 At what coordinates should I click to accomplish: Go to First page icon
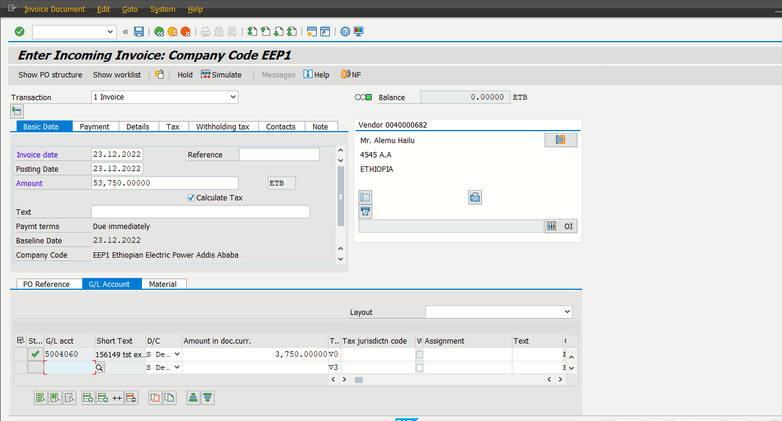tap(252, 32)
